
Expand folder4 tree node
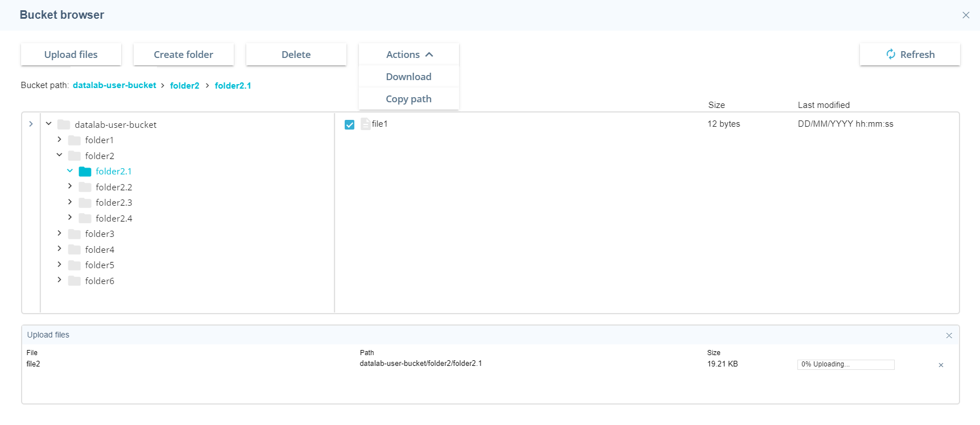[x=59, y=248]
